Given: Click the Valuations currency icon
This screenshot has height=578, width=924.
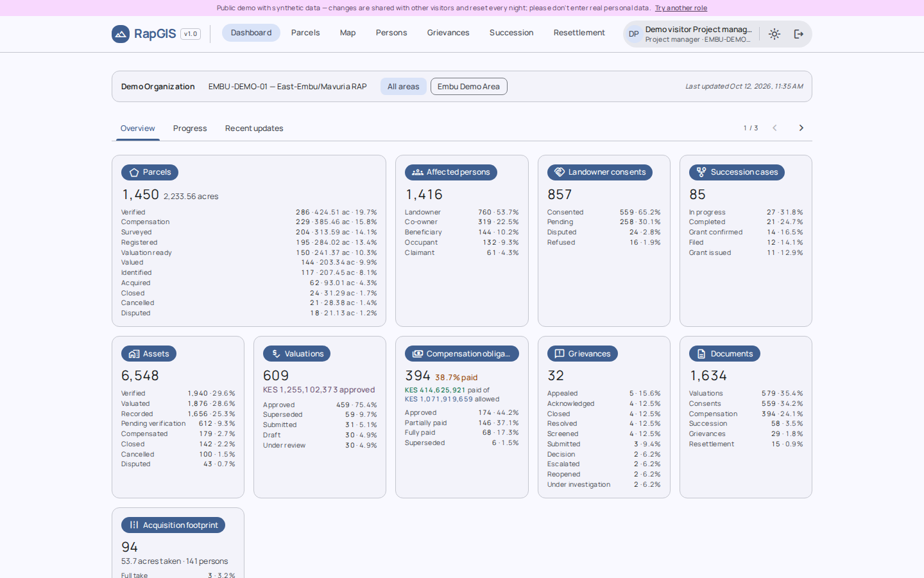Looking at the screenshot, I should point(276,354).
